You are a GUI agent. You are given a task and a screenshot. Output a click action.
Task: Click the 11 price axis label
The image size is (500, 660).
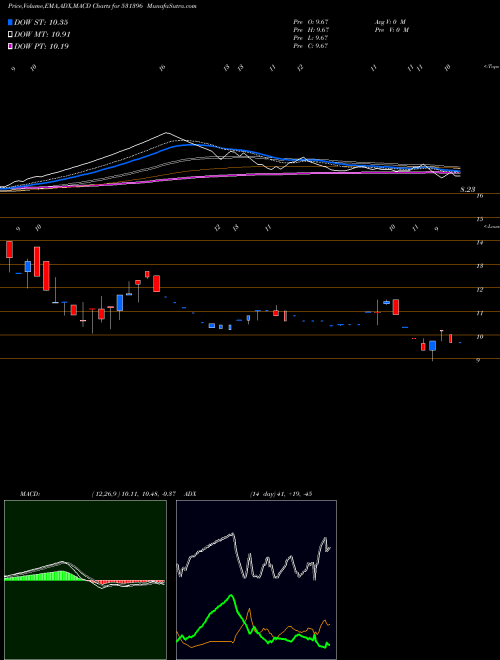479,314
